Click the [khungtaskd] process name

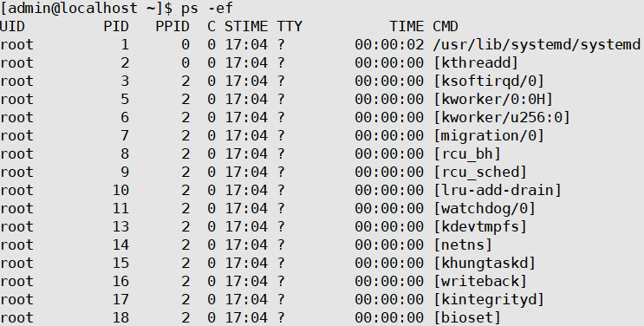click(x=485, y=263)
